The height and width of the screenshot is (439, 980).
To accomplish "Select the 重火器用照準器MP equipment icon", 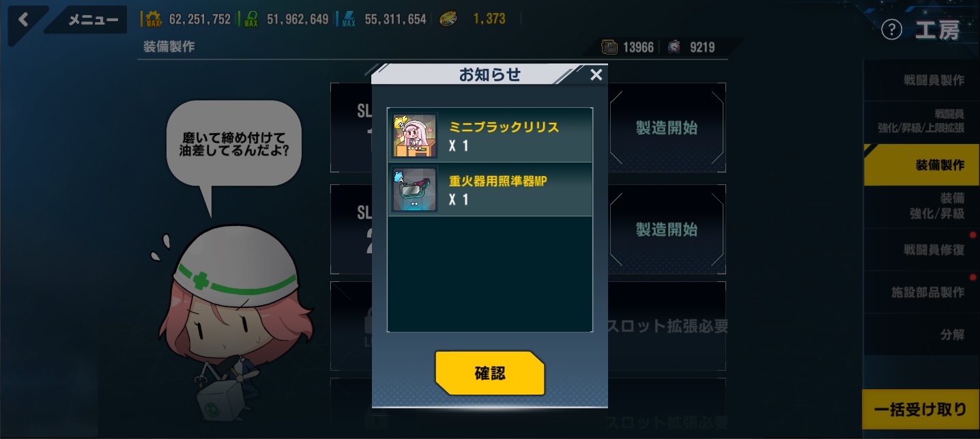I will [415, 189].
